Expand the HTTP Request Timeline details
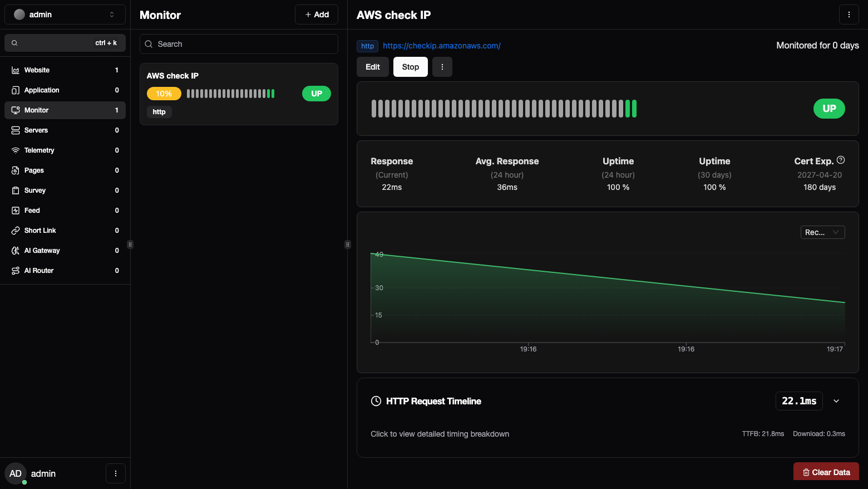Image resolution: width=868 pixels, height=489 pixels. click(836, 401)
